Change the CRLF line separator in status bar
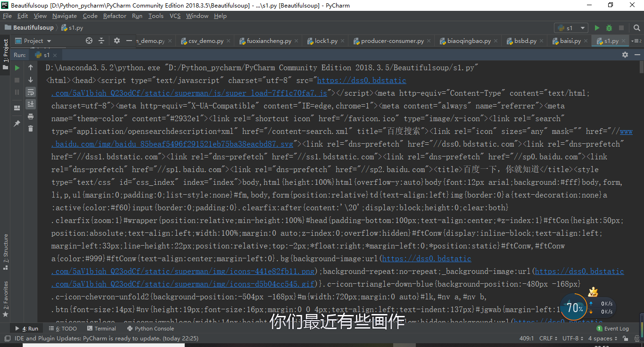644x347 pixels. point(548,339)
